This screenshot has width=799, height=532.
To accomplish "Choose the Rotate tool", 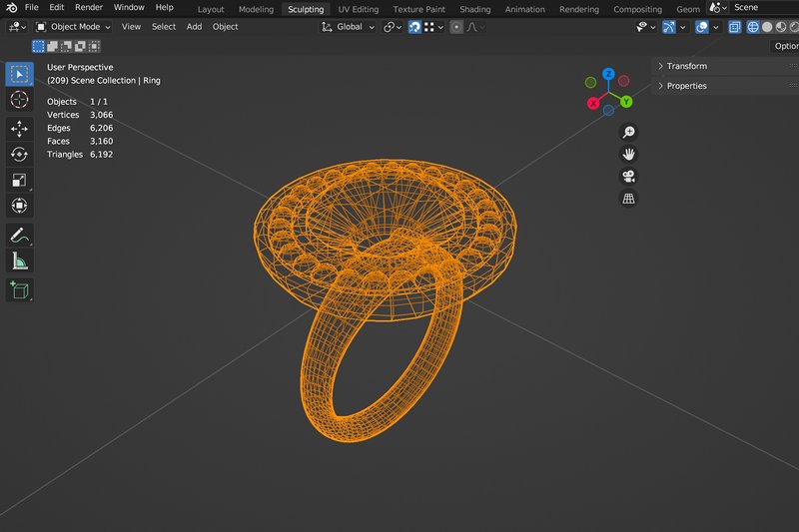I will (x=19, y=155).
